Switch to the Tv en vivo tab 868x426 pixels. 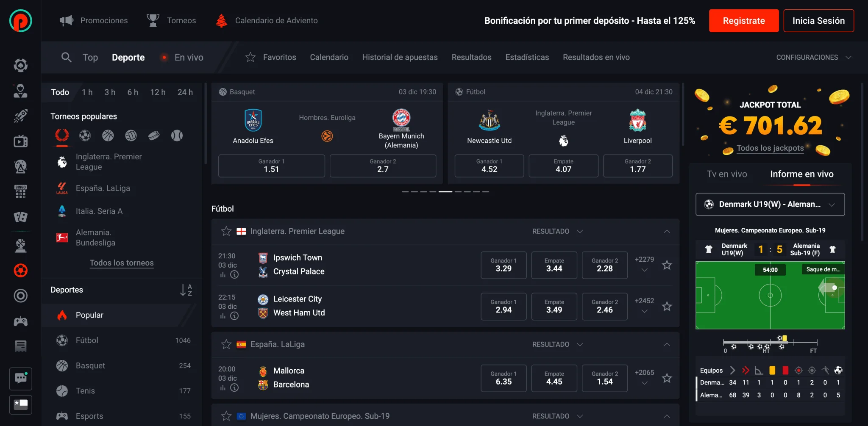tap(726, 174)
